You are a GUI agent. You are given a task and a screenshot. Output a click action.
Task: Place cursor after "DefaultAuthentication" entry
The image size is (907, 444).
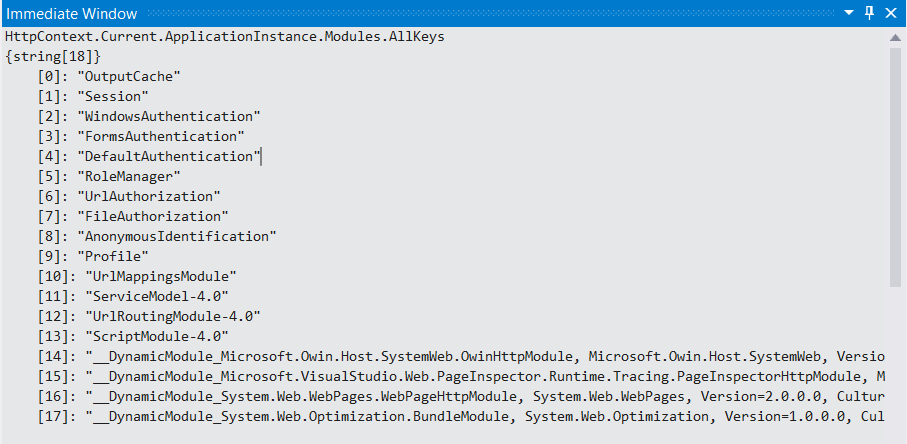click(x=261, y=156)
